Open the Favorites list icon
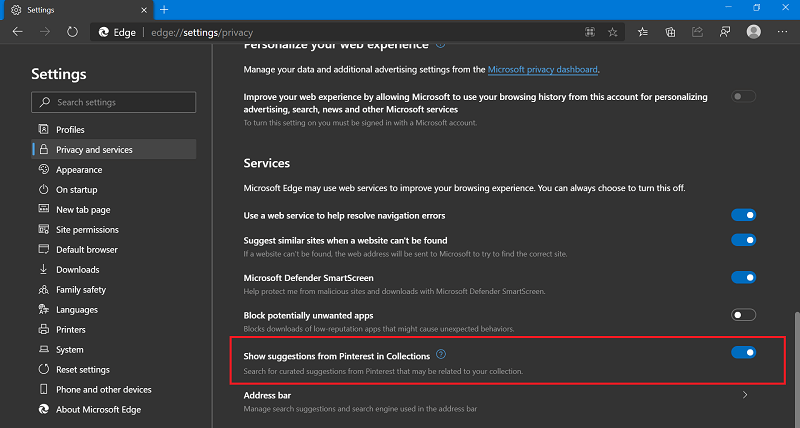Viewport: 800px width, 428px height. coord(643,32)
